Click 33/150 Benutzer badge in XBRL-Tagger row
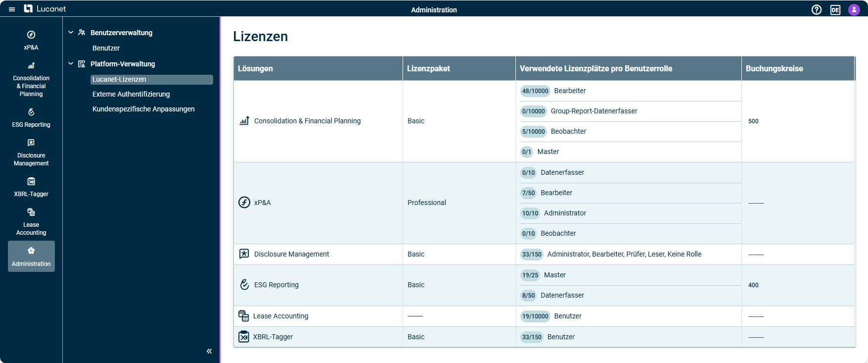The width and height of the screenshot is (868, 363). 532,337
